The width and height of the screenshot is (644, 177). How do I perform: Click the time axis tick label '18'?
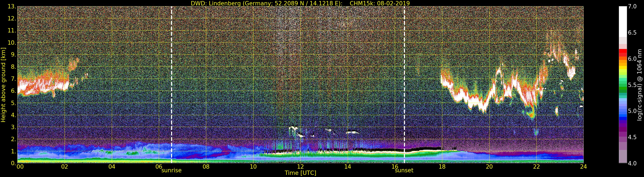coord(442,167)
